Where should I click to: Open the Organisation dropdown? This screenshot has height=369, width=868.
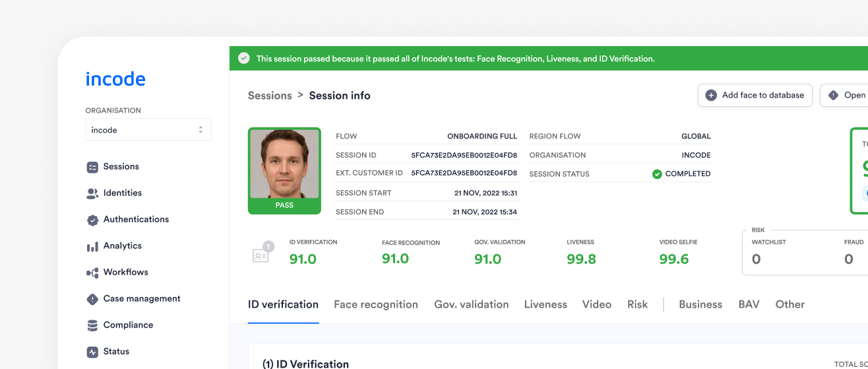(148, 130)
